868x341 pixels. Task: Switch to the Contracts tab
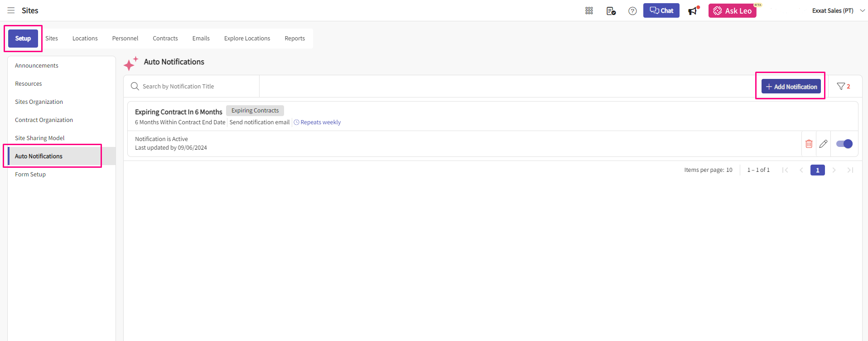pos(165,39)
